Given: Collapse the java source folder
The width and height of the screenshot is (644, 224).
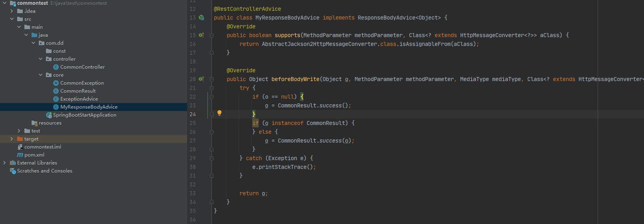Looking at the screenshot, I should click(x=26, y=35).
